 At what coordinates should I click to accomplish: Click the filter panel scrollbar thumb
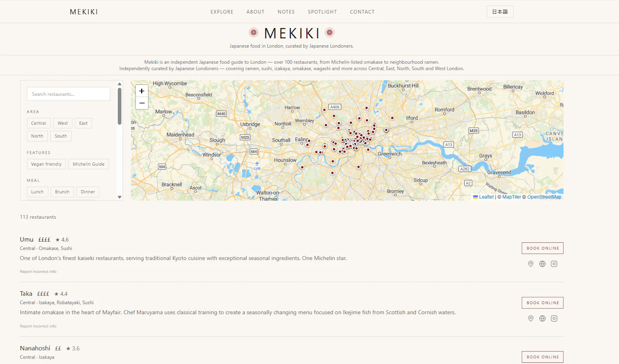click(x=120, y=106)
